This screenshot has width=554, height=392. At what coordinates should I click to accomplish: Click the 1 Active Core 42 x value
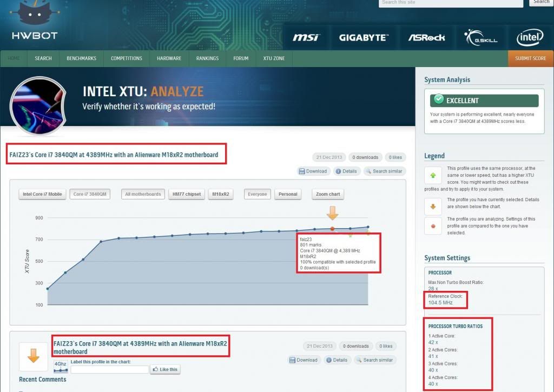(433, 342)
